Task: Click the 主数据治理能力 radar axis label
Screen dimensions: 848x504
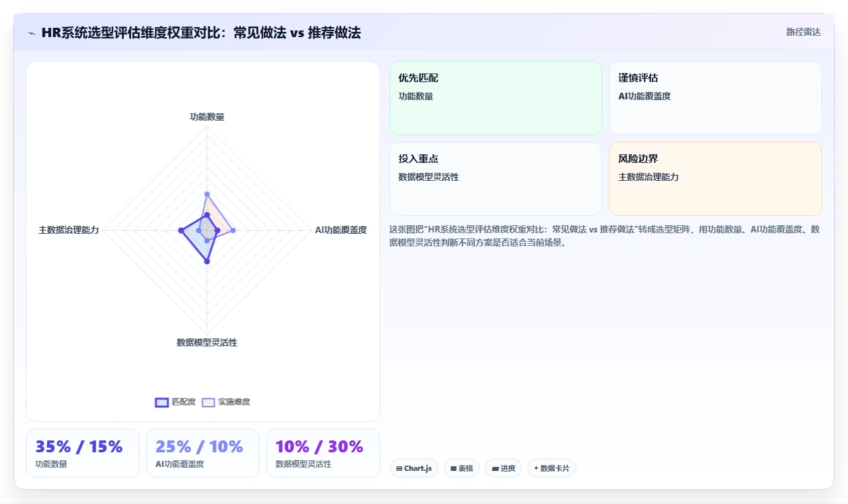Action: pos(69,230)
